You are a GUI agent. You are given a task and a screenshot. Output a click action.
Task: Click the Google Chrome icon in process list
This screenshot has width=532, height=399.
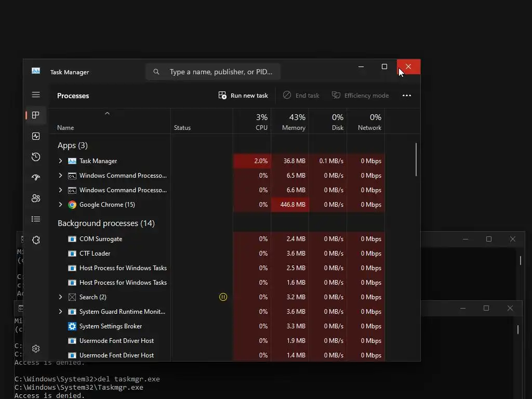[72, 205]
